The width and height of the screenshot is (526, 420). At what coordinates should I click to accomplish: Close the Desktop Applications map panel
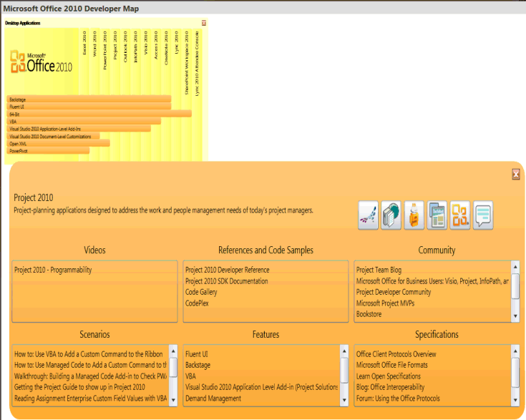[204, 23]
